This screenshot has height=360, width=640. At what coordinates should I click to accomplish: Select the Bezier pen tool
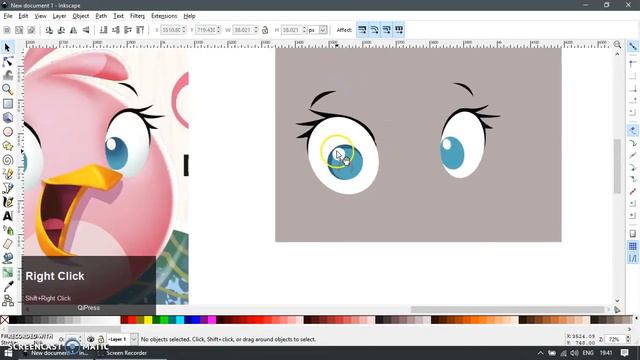click(7, 188)
